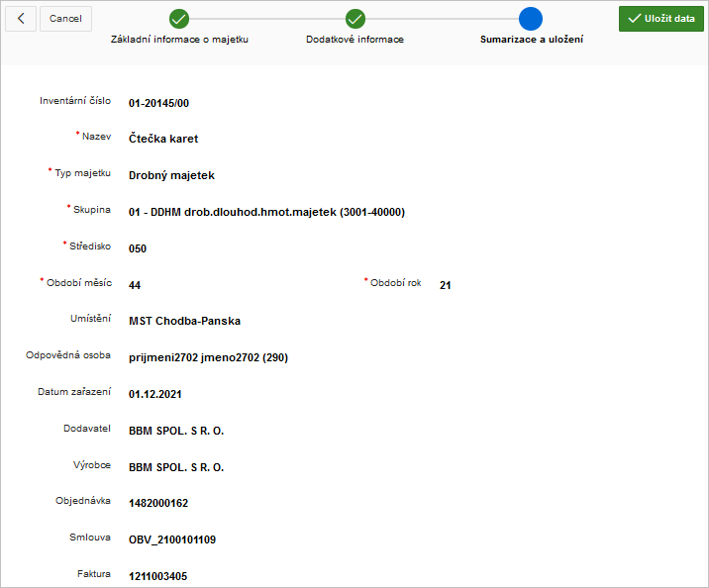
Task: Click the Typ majetku label
Action: click(83, 173)
